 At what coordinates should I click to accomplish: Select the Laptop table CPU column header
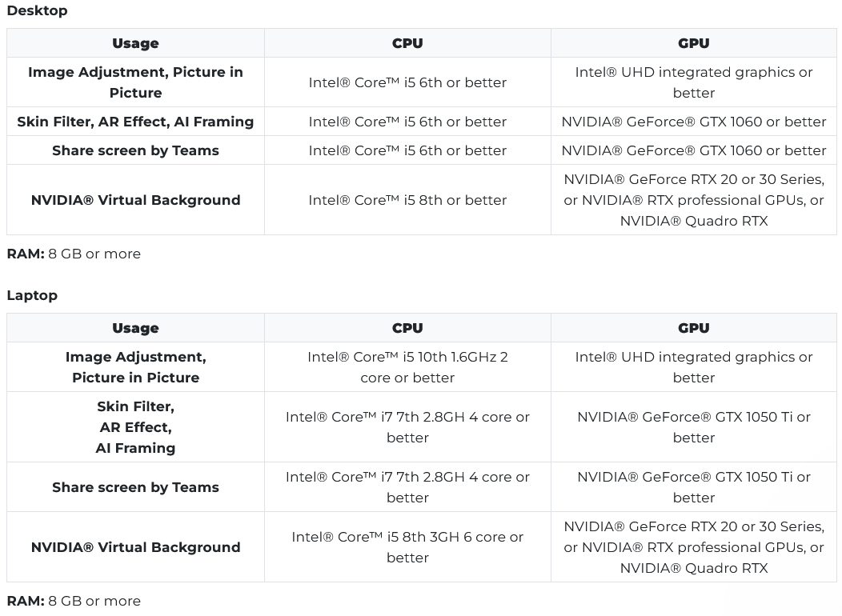click(407, 328)
